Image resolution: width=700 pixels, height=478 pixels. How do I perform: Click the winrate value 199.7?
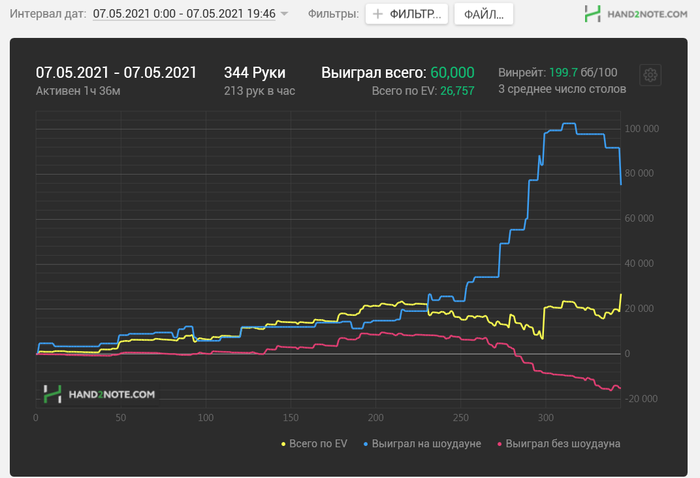tap(563, 72)
